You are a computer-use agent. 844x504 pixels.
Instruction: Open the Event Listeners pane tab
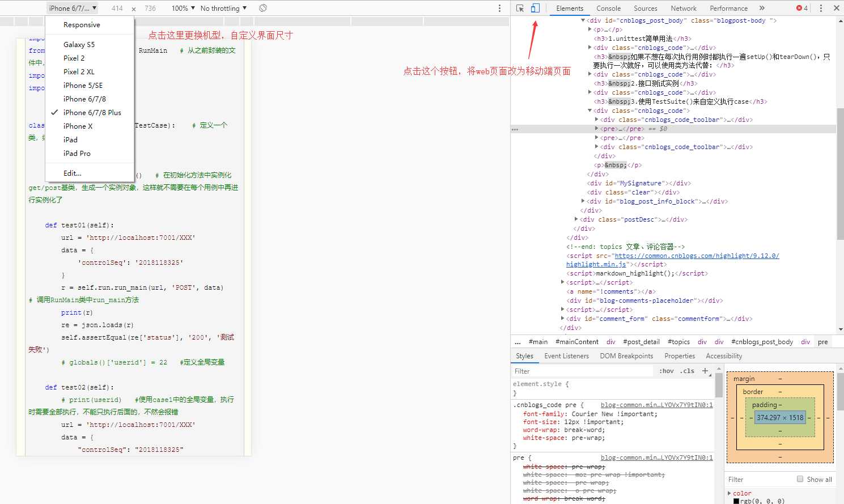[566, 356]
